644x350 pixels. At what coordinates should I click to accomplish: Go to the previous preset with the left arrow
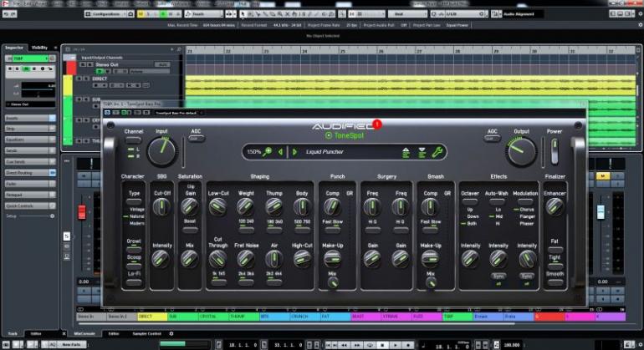[280, 152]
